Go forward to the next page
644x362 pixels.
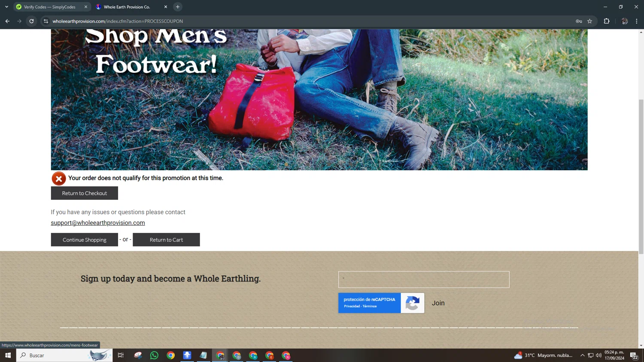click(19, 21)
